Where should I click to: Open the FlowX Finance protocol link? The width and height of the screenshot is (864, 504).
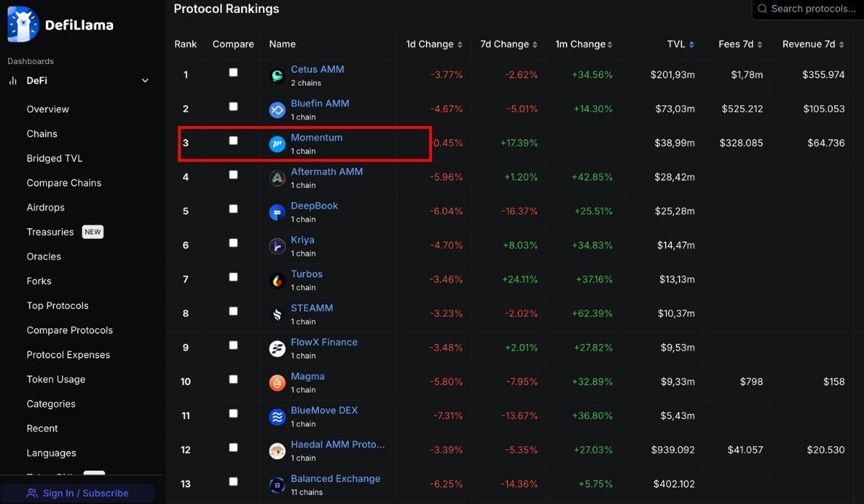[x=324, y=342]
